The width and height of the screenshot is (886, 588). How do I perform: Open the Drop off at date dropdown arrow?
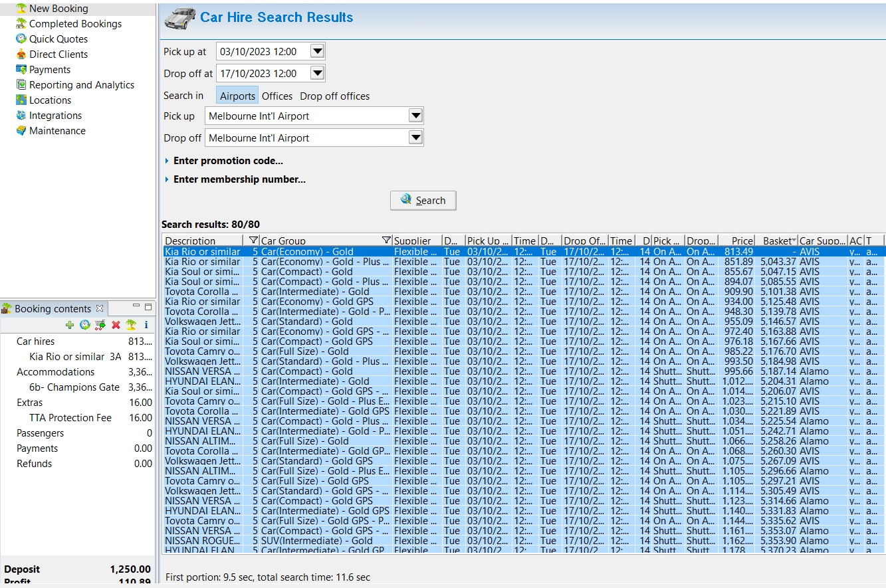click(317, 73)
